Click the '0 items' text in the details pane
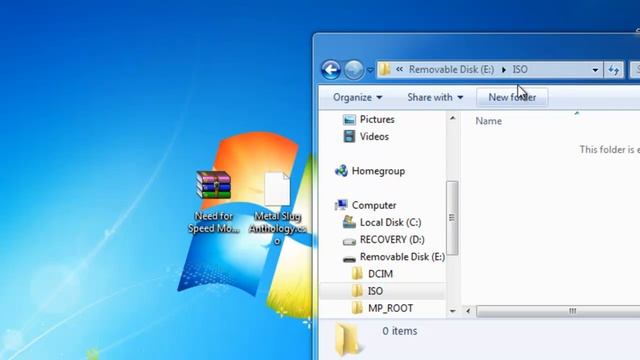Screen dimensions: 640x360 click(x=400, y=331)
